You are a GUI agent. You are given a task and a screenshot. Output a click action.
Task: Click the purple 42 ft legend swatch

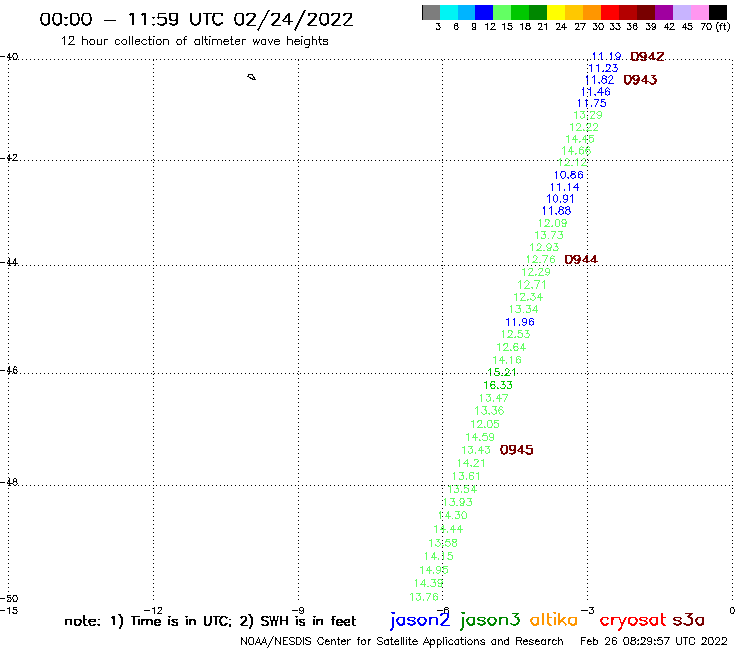tap(664, 12)
